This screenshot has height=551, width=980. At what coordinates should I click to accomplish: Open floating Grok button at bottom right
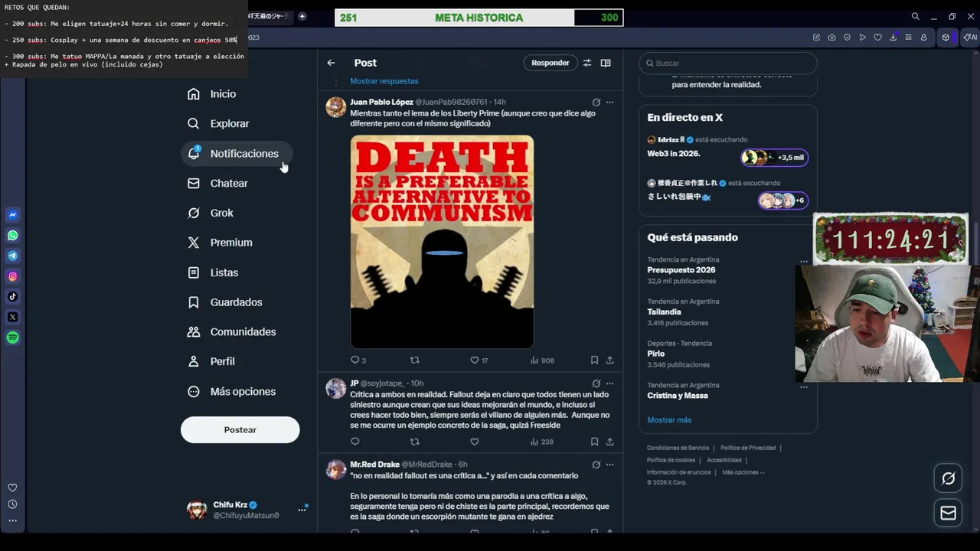[949, 478]
